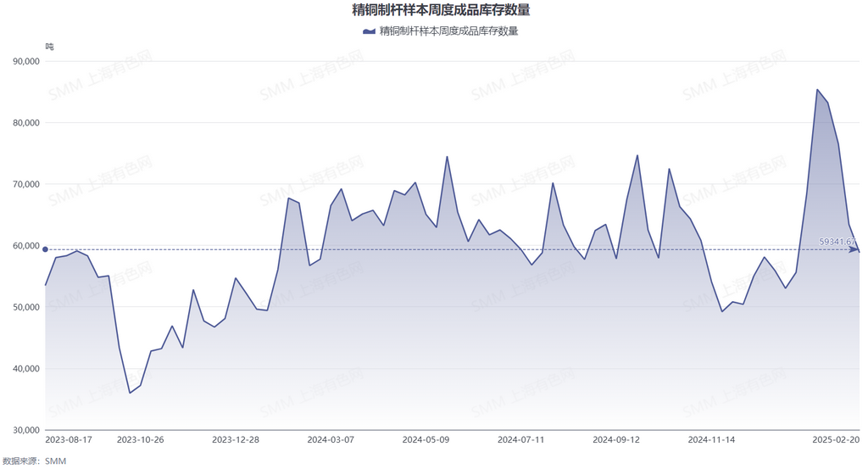Select the 2023-10-26 x-axis date label

pyautogui.click(x=140, y=440)
